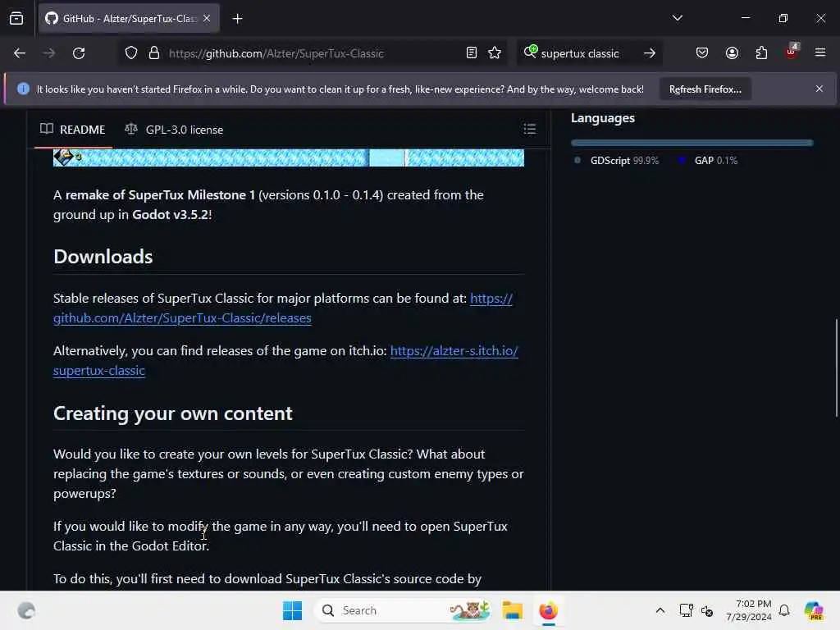Click the Downloads heading
This screenshot has width=840, height=630.
click(x=103, y=257)
